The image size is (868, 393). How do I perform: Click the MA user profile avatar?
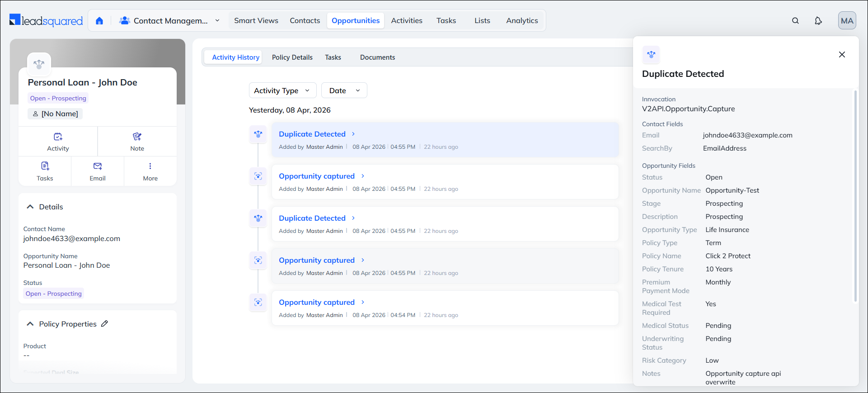coord(847,21)
